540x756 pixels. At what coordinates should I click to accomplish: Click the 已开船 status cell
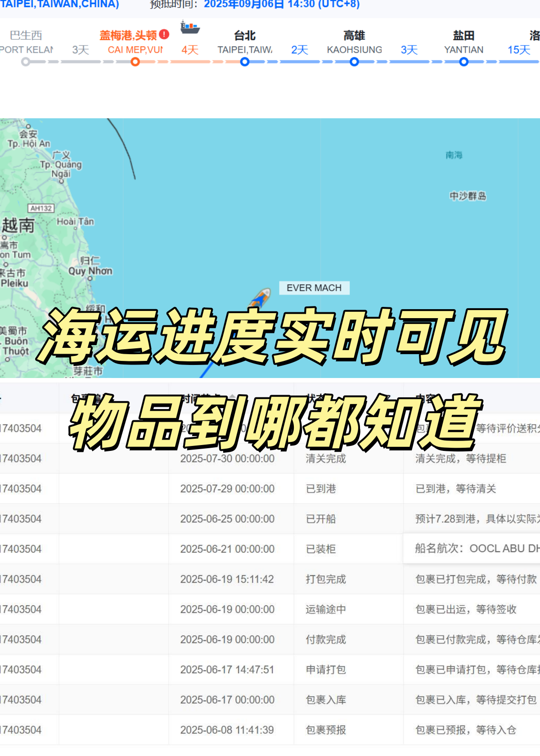point(321,519)
